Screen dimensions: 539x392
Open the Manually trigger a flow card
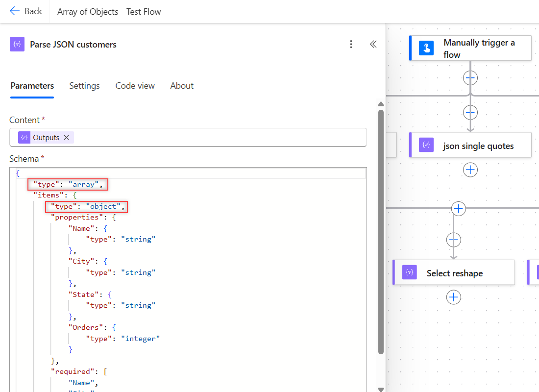point(470,48)
